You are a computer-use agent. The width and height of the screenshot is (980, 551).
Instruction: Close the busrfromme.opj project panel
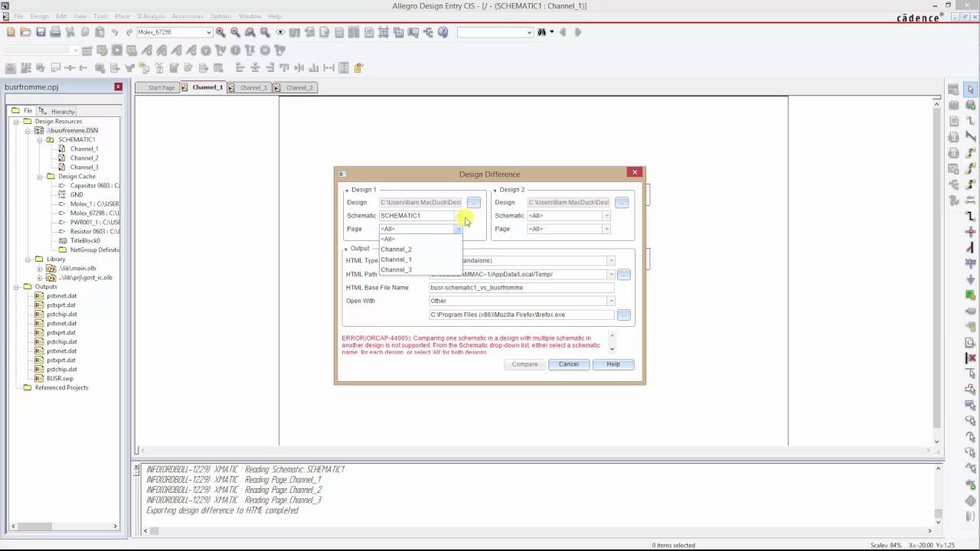point(118,86)
